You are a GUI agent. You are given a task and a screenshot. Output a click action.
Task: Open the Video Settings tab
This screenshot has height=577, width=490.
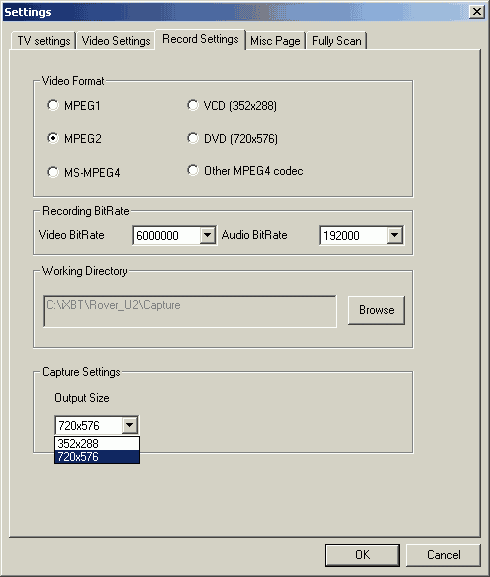tap(116, 40)
